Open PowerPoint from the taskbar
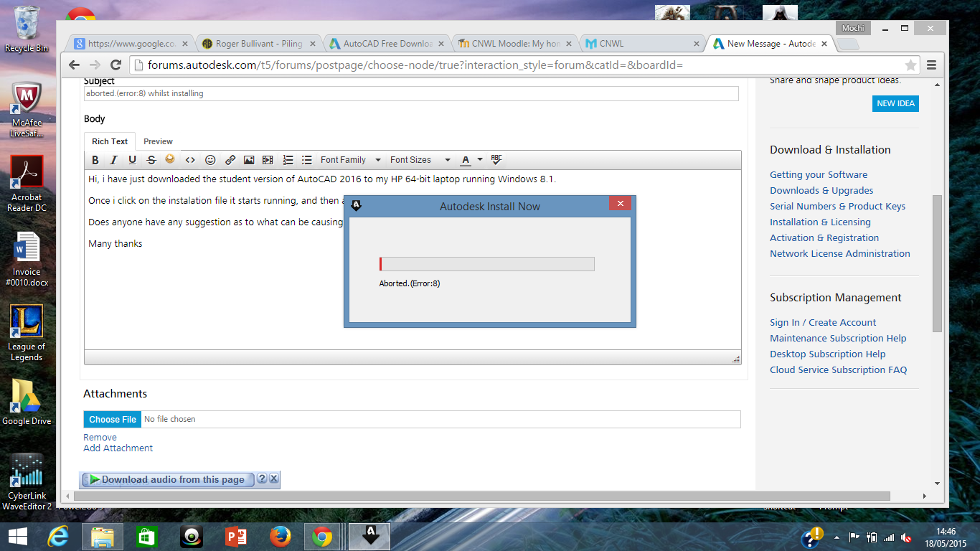Viewport: 980px width, 551px height. coord(236,536)
